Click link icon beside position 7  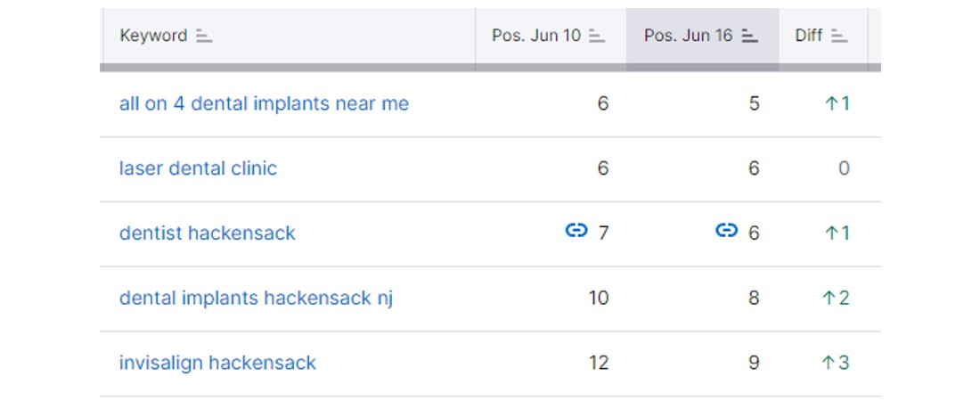coord(576,231)
